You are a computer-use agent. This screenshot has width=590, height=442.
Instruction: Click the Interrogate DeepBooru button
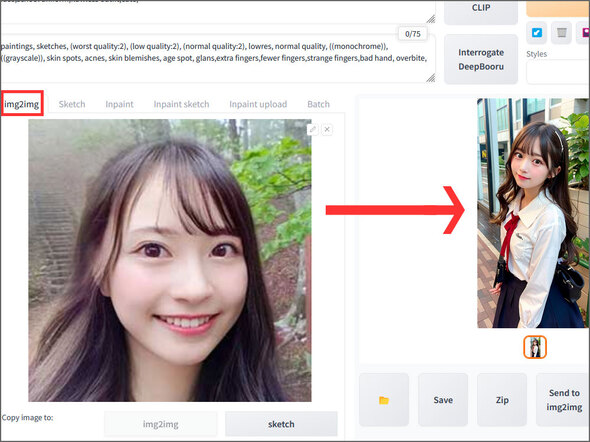[481, 59]
